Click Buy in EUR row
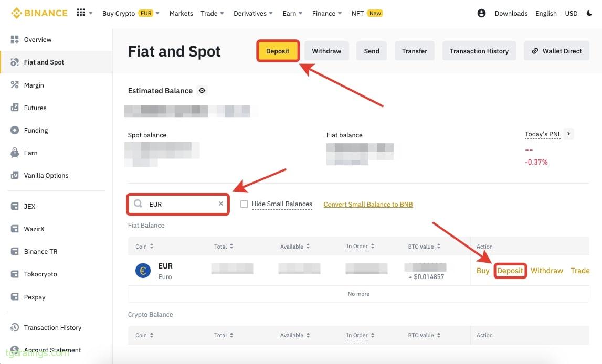602x364 pixels. (x=483, y=271)
